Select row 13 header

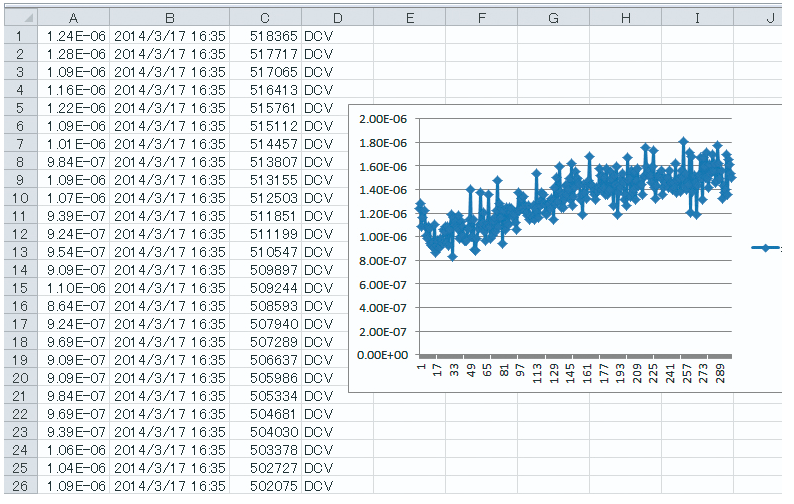pos(20,252)
